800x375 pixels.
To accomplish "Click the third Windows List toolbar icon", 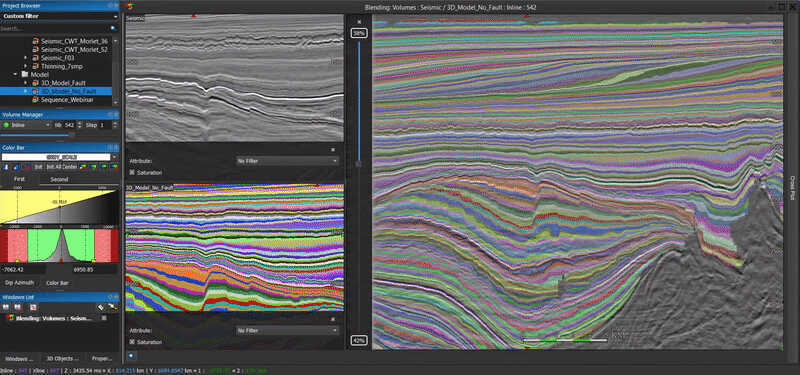I will tap(33, 307).
